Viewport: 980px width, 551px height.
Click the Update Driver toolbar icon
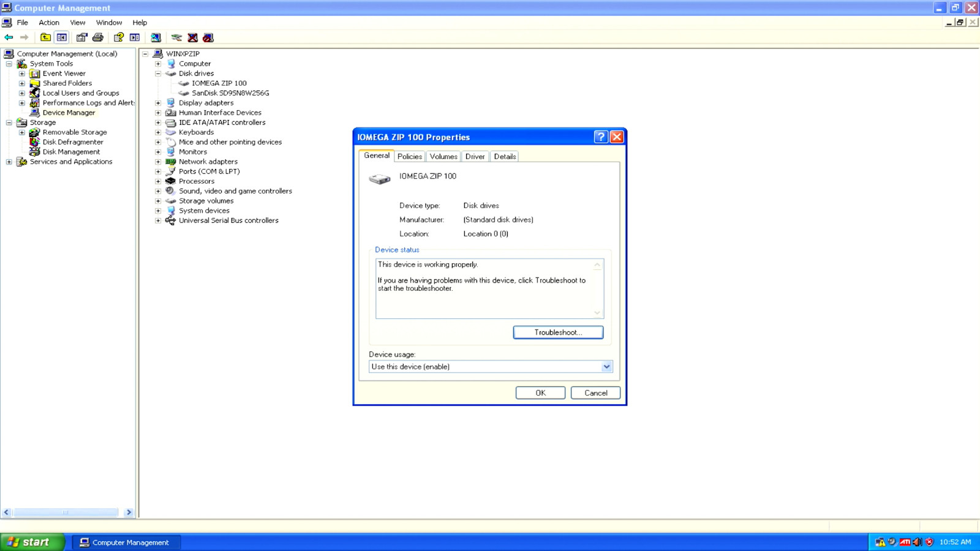(x=176, y=37)
